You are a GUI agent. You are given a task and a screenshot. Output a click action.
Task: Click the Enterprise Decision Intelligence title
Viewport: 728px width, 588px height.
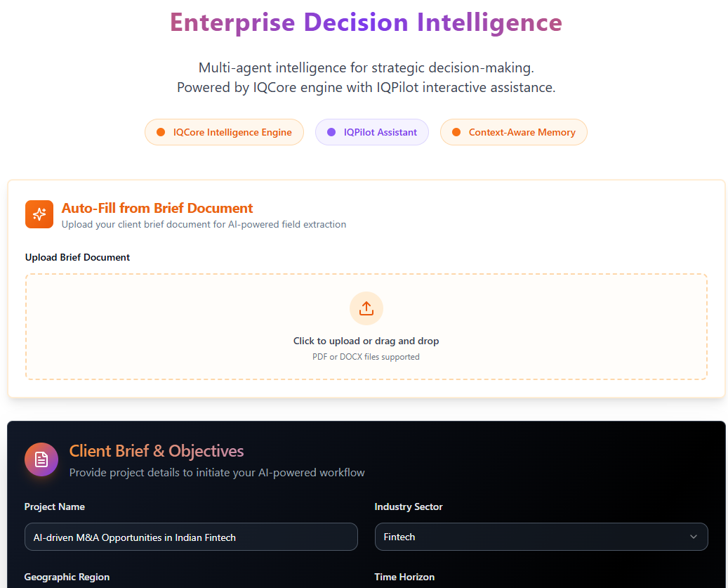tap(366, 22)
